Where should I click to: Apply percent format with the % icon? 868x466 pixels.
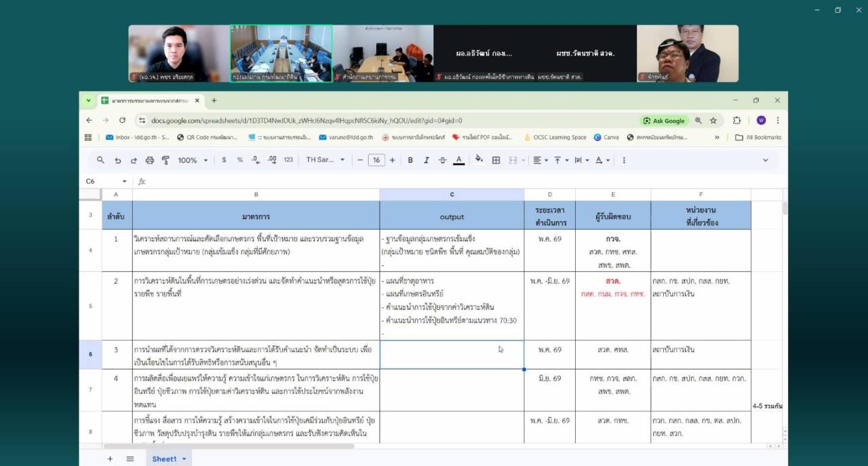[240, 160]
